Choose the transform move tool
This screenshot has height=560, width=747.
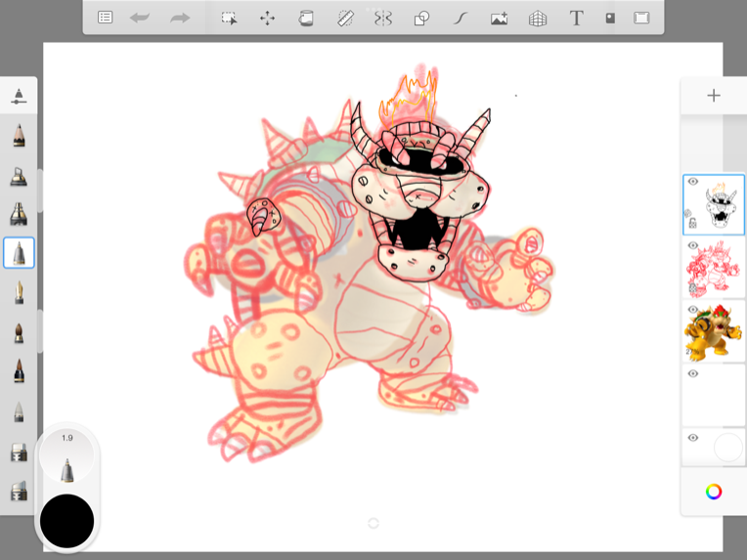[x=267, y=19]
